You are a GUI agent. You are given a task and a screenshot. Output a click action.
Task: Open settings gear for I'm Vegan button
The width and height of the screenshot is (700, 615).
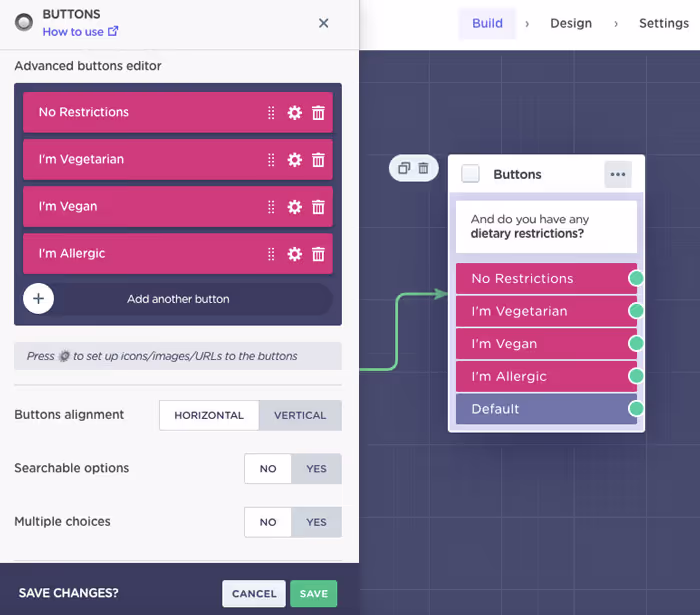coord(294,207)
